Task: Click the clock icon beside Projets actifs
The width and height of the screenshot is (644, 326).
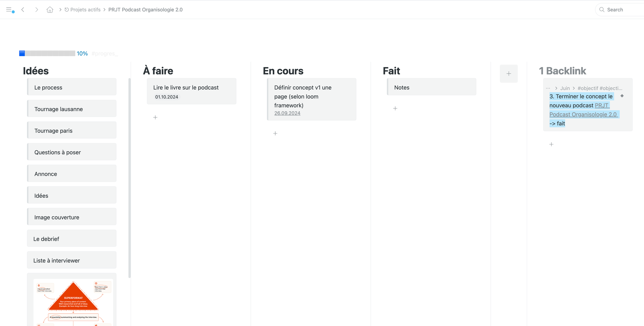Action: pyautogui.click(x=66, y=9)
